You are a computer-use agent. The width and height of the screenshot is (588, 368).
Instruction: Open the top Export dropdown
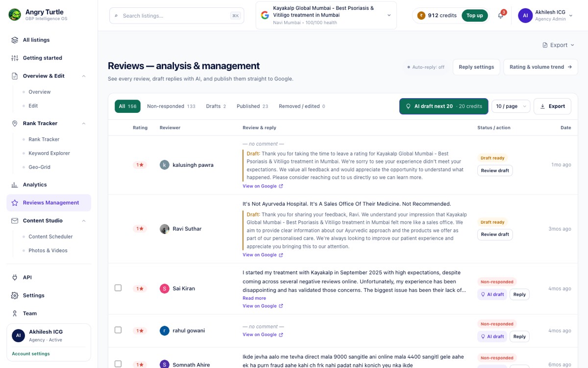pos(558,45)
